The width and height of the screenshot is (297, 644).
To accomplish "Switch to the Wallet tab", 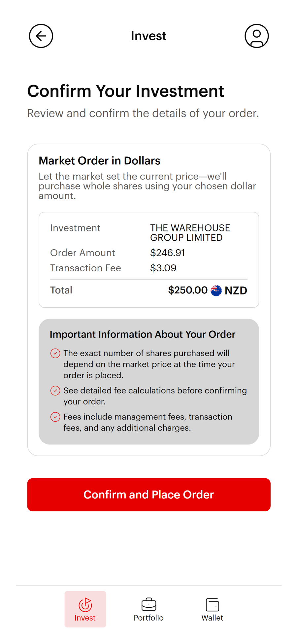I will [x=212, y=609].
